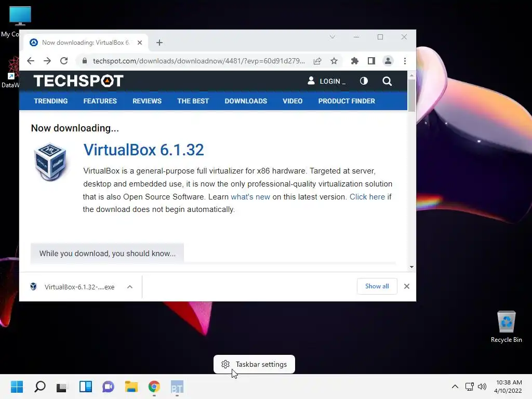Open Task View on taskbar
532x399 pixels.
point(62,387)
